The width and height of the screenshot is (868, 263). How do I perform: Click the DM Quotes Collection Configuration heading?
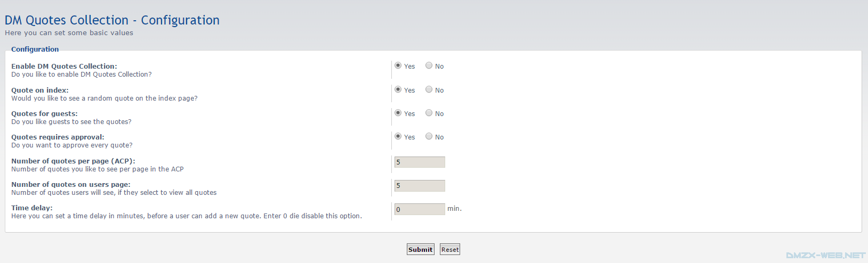tap(112, 20)
